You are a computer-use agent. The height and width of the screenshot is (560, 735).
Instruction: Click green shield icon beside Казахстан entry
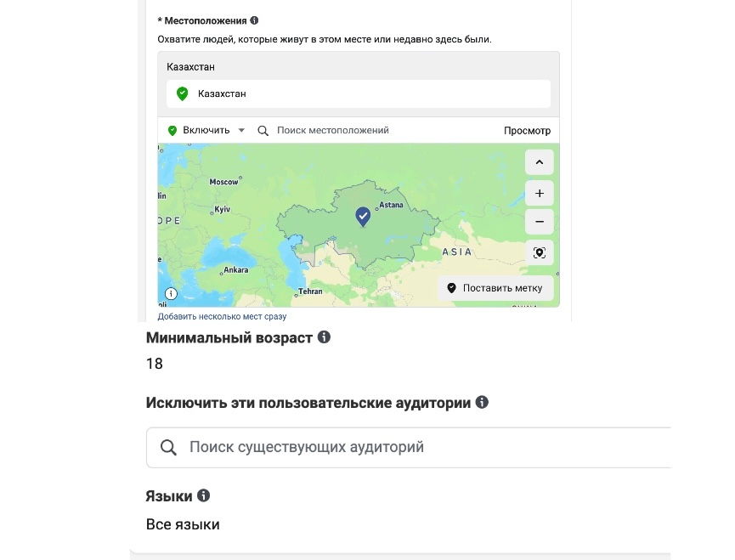pos(182,93)
